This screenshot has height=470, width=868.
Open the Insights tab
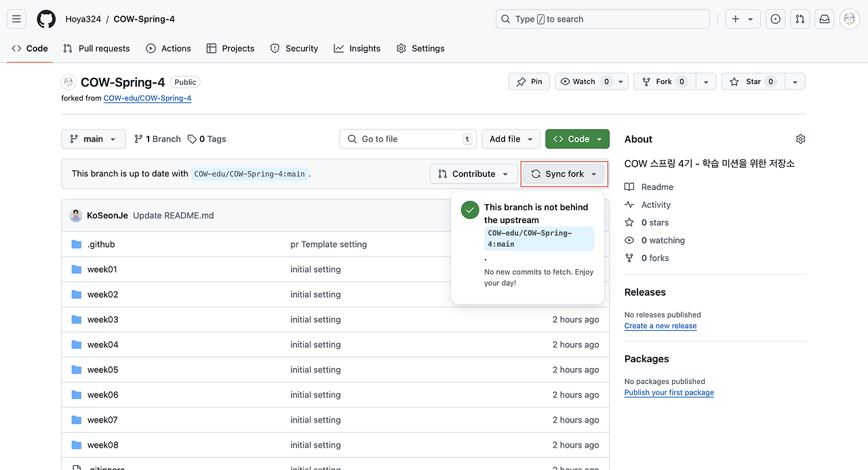[x=357, y=48]
